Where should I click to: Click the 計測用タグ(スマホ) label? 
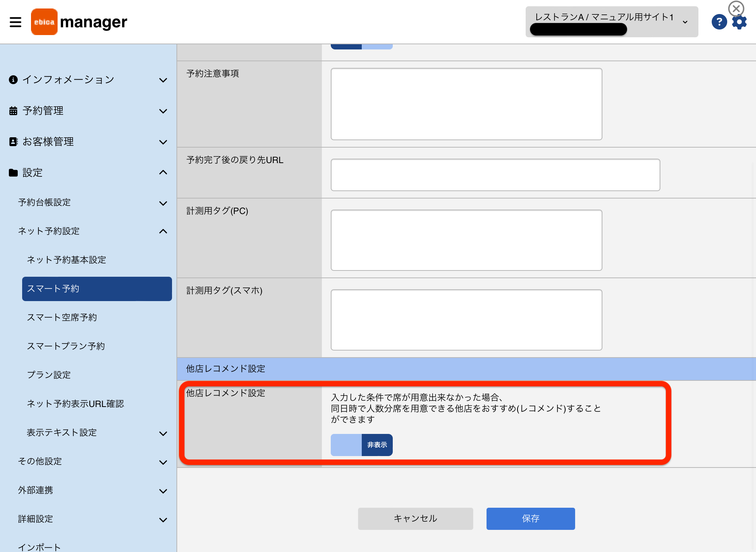tap(224, 290)
